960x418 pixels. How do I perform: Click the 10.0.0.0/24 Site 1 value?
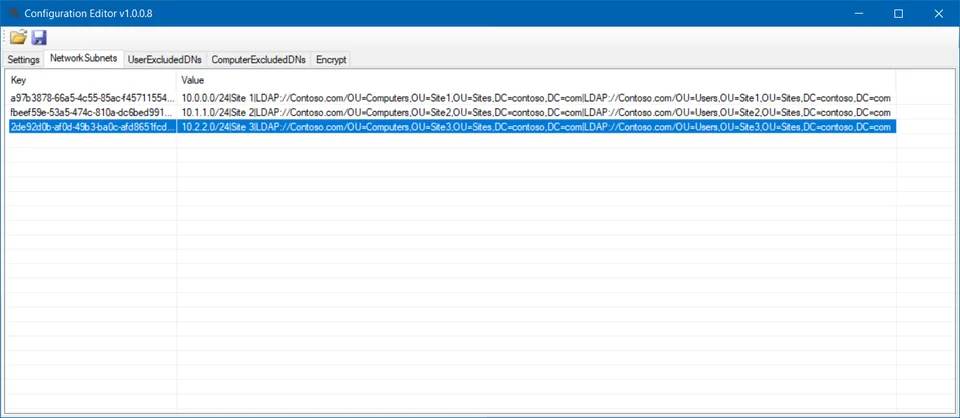(x=536, y=98)
